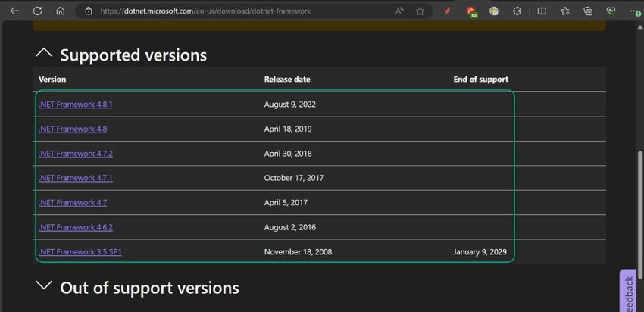Image resolution: width=644 pixels, height=312 pixels.
Task: Toggle the split screen icon
Action: [542, 11]
